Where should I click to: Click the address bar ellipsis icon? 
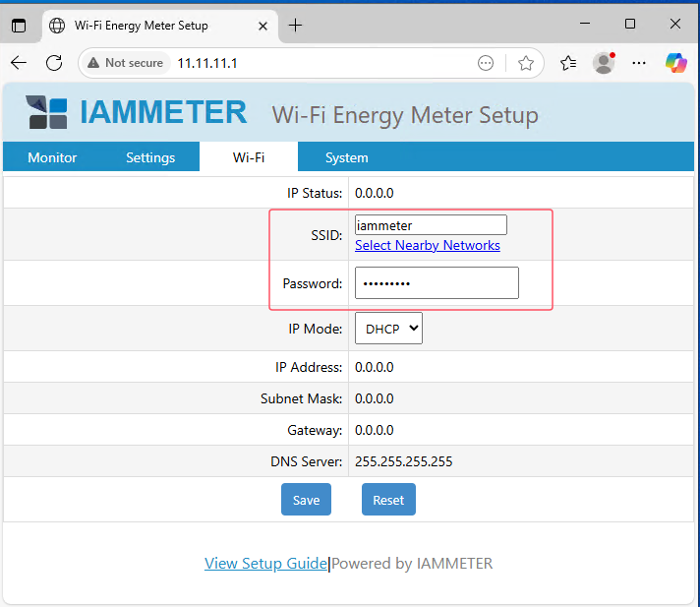[x=486, y=63]
